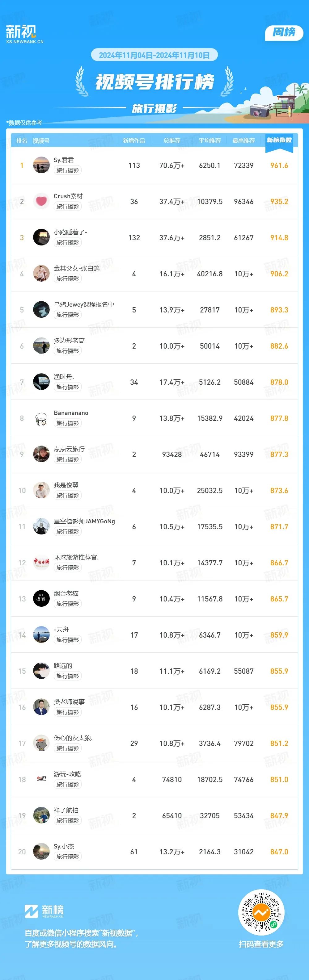Open the 金其父女-张白鸽 account name
Image resolution: width=309 pixels, height=980 pixels.
tap(77, 268)
